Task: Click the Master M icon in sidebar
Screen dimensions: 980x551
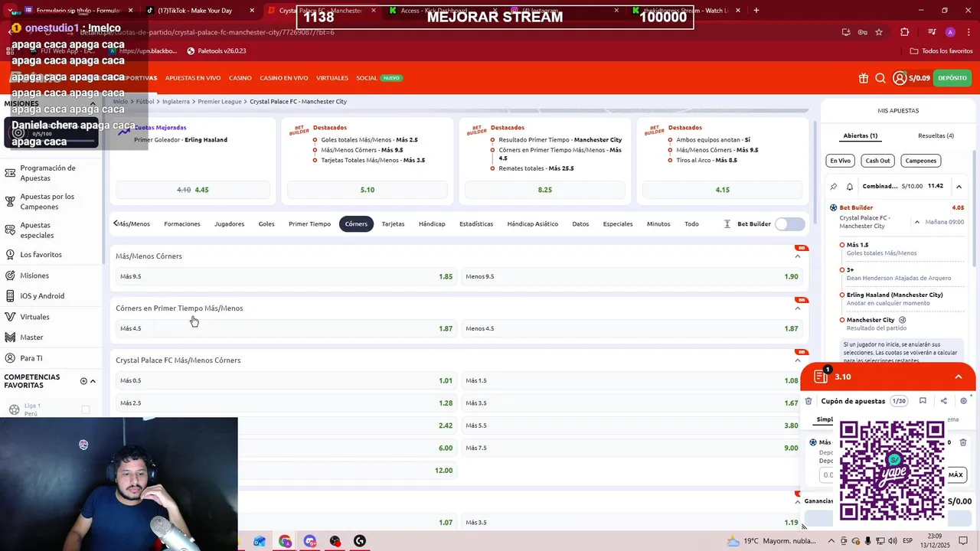Action: point(10,337)
